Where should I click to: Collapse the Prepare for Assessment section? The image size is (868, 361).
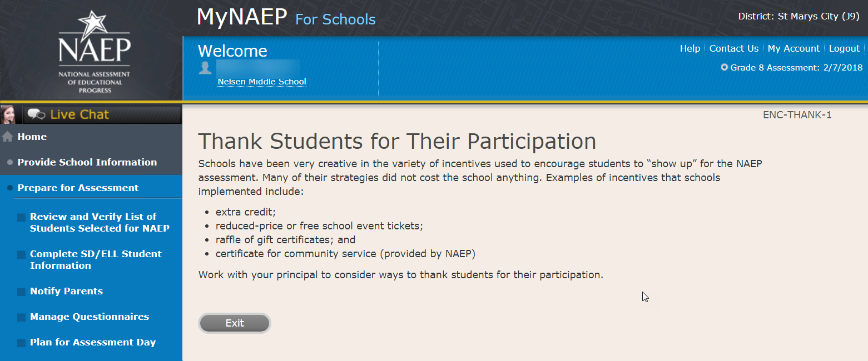[78, 188]
